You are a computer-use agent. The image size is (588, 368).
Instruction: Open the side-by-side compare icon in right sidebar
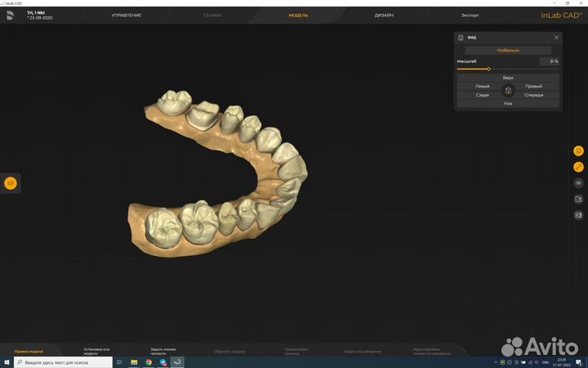[x=578, y=199]
